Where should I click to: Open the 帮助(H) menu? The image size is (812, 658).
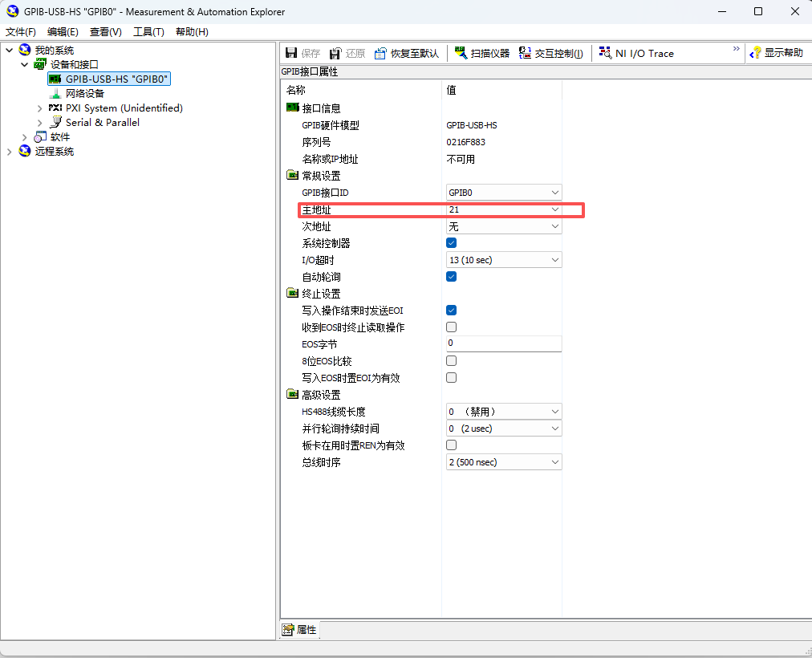pyautogui.click(x=192, y=32)
